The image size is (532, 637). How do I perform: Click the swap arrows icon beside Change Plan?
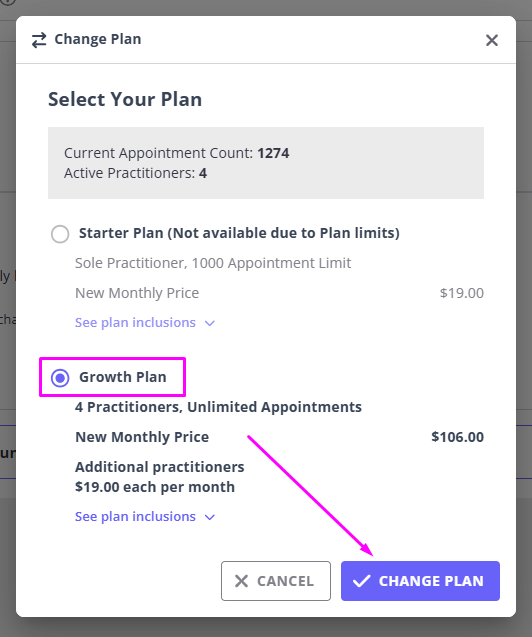click(x=39, y=40)
